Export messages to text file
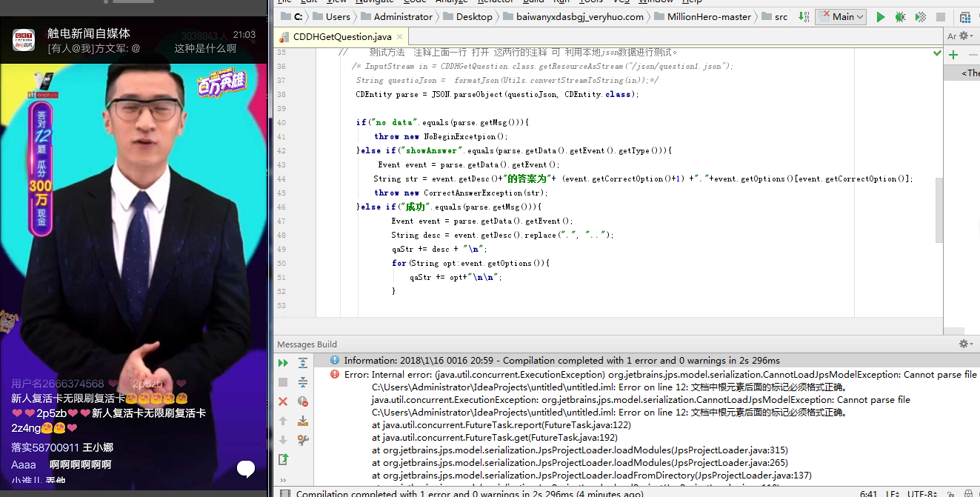980x497 pixels. 283,459
